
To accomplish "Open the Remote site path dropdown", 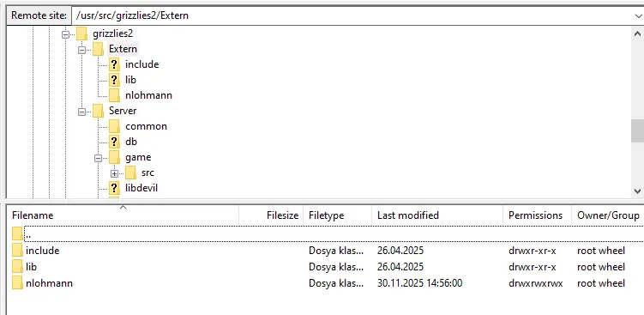I will coord(638,15).
